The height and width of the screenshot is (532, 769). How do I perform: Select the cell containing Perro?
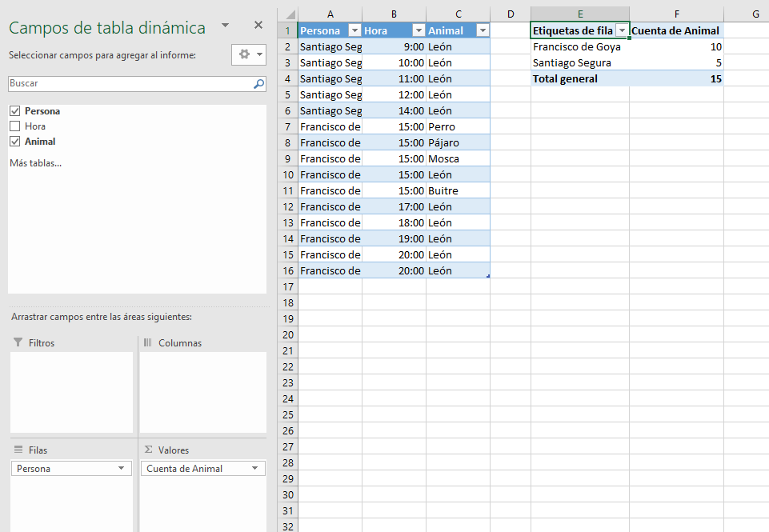[458, 127]
